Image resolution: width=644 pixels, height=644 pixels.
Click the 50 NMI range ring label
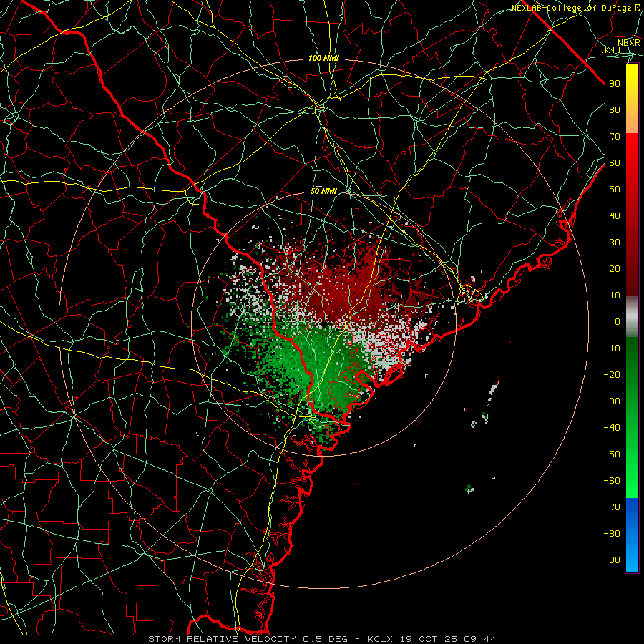tap(323, 191)
